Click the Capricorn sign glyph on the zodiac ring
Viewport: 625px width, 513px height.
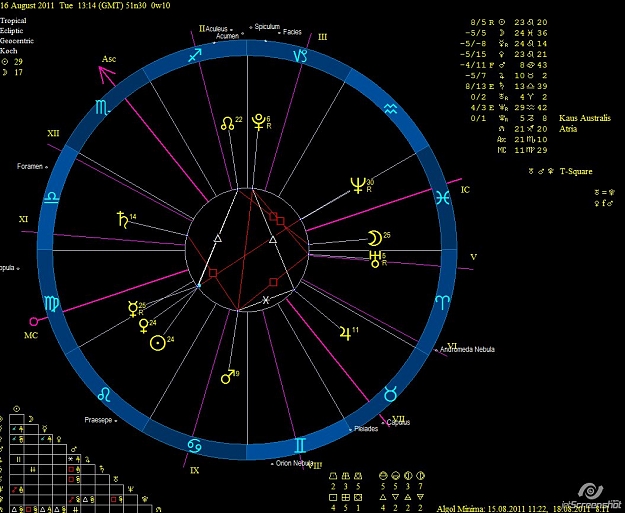[x=300, y=55]
